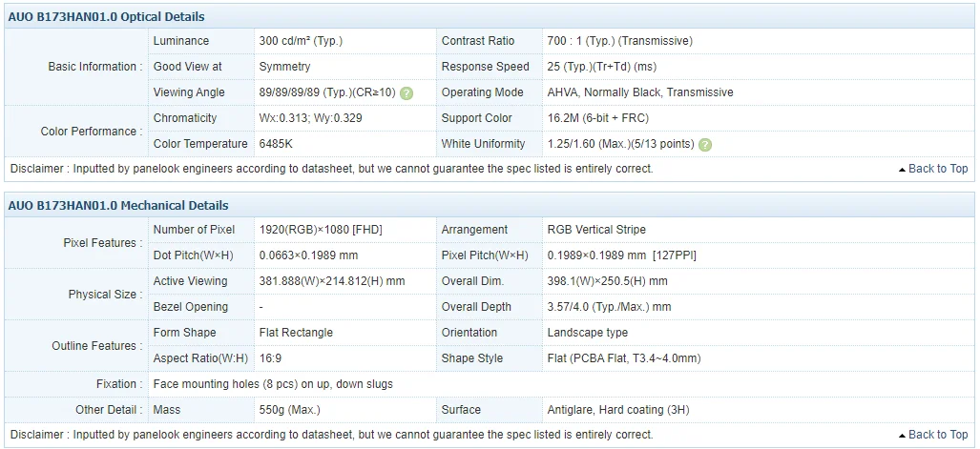Click the support color value 16.2M (6-bit + FRC)
This screenshot has width=980, height=449.
click(x=597, y=118)
